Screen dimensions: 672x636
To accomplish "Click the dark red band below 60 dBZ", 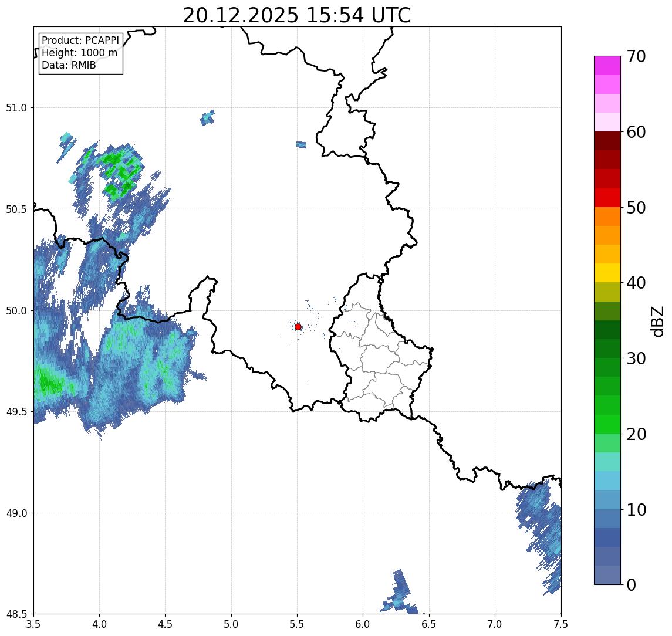I will (607, 141).
